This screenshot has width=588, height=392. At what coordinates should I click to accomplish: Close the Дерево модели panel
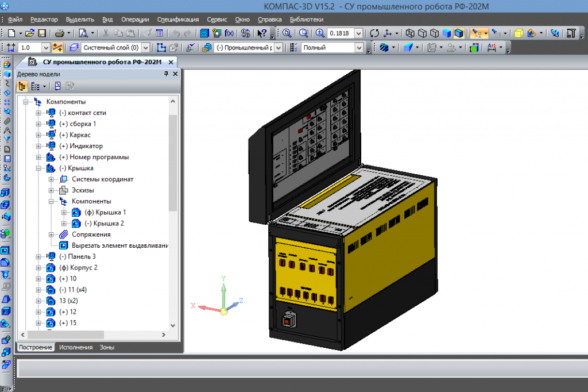(x=175, y=74)
